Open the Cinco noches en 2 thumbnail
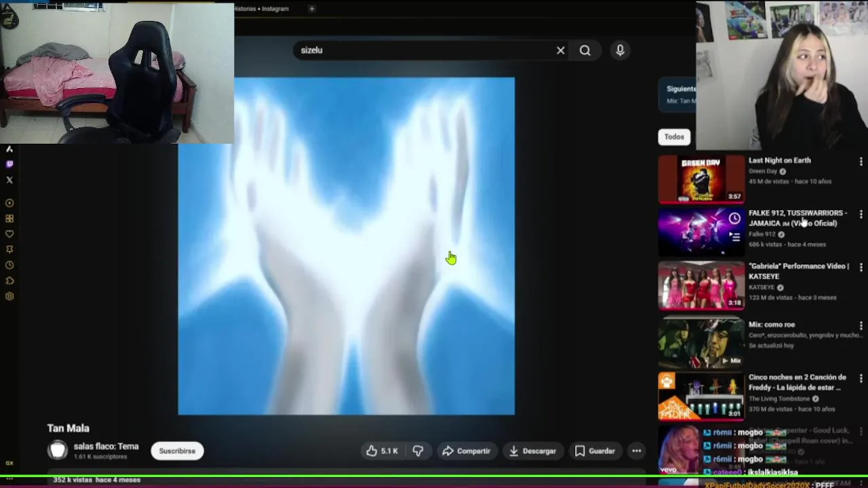Viewport: 868px width, 488px height. [701, 396]
